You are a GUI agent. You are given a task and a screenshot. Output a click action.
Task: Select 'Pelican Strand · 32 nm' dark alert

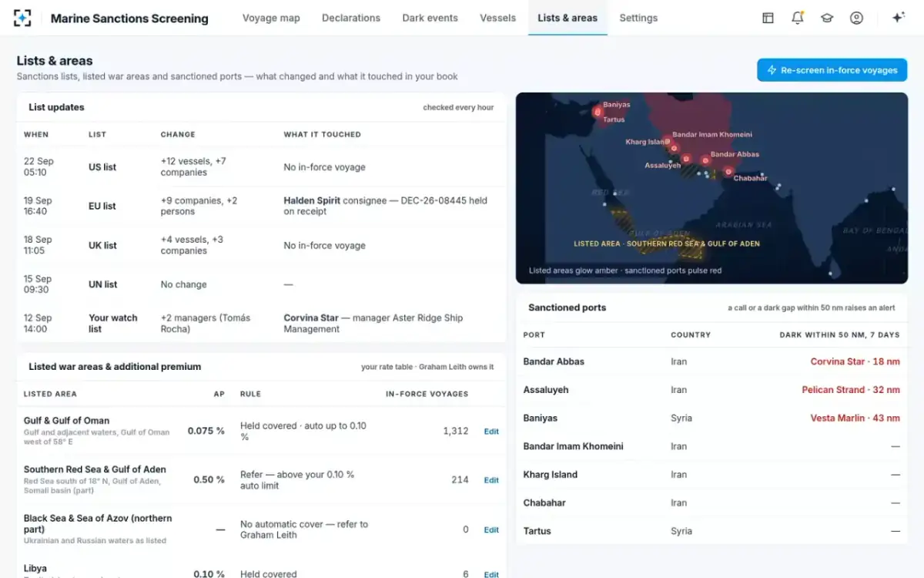(x=851, y=390)
